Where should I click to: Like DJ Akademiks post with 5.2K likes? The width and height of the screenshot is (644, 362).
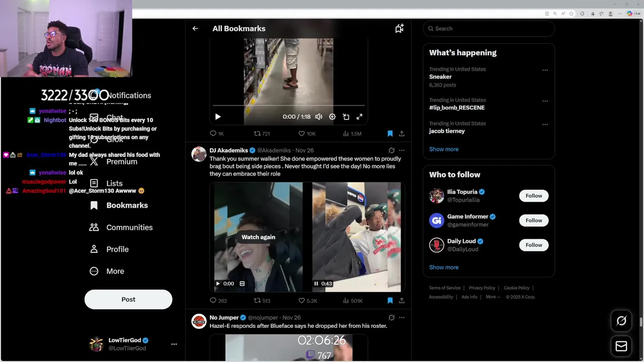pos(307,301)
